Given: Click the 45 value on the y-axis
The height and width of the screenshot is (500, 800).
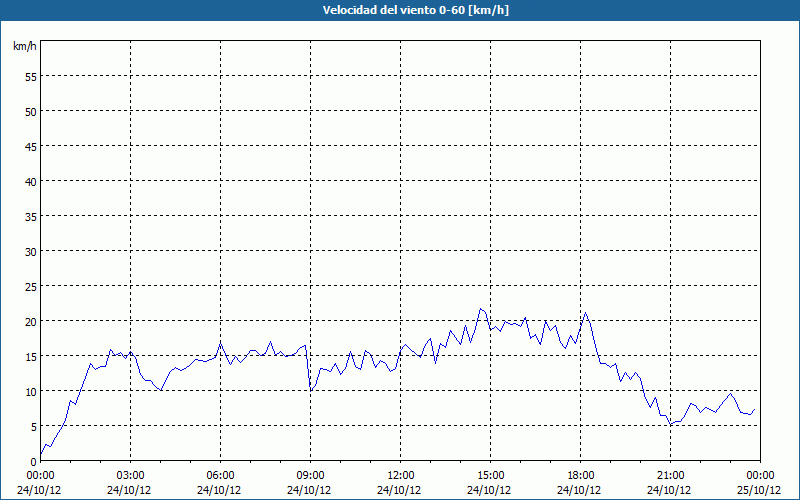Looking at the screenshot, I should (x=31, y=146).
